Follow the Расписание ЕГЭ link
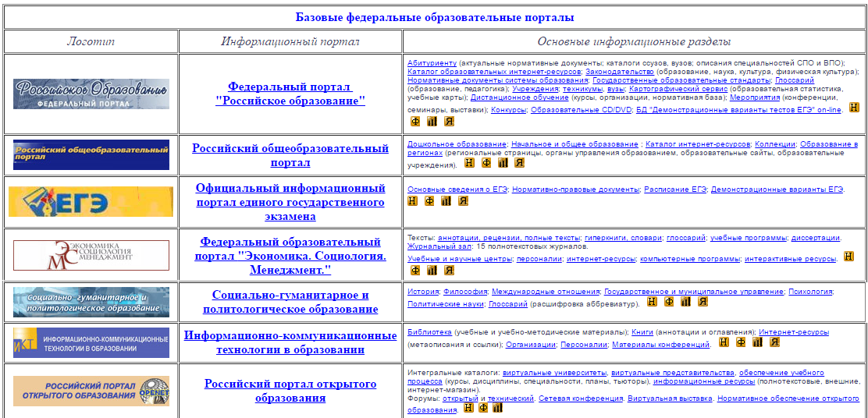This screenshot has width=868, height=418. 675,189
